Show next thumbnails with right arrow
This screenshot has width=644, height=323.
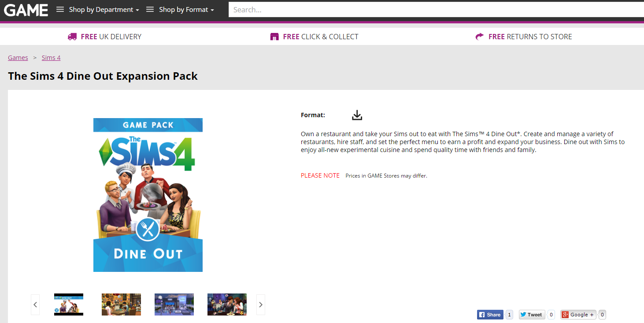coord(261,304)
